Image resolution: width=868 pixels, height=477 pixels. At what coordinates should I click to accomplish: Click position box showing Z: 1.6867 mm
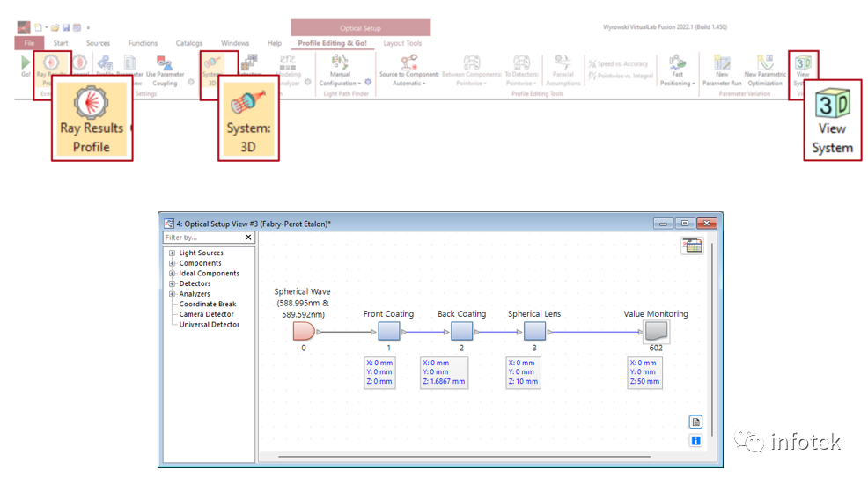pyautogui.click(x=444, y=372)
